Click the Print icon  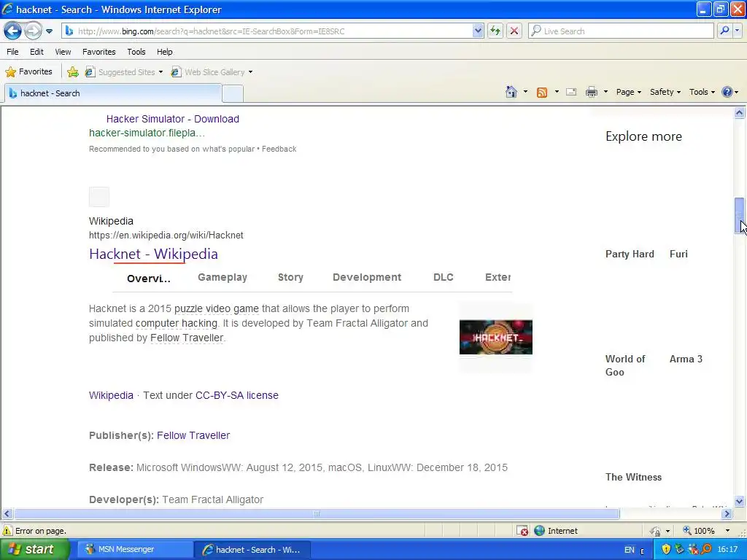[592, 92]
